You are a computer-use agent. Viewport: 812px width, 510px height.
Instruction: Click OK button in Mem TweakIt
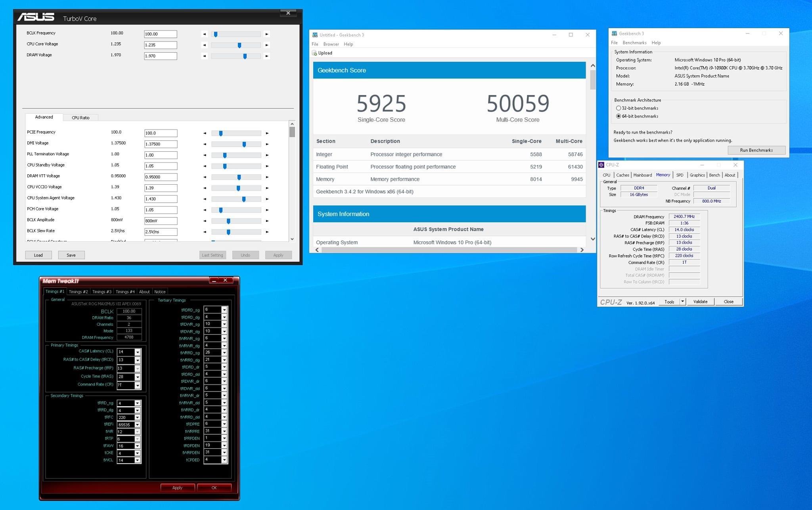pyautogui.click(x=214, y=488)
